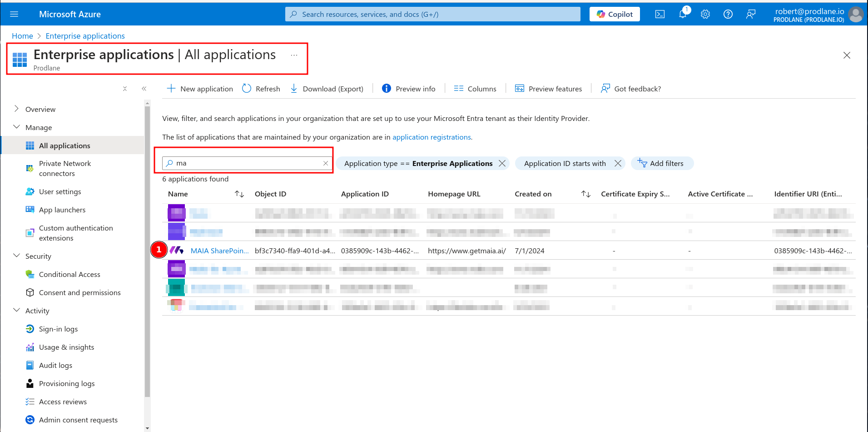Open Preview info
The height and width of the screenshot is (432, 868).
pos(409,89)
